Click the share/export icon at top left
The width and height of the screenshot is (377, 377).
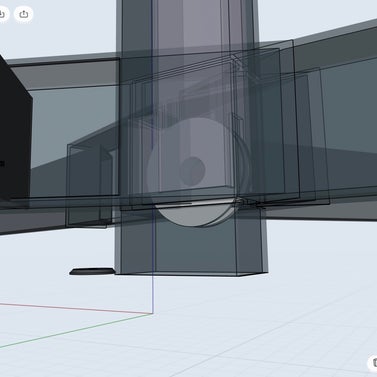[x=23, y=14]
